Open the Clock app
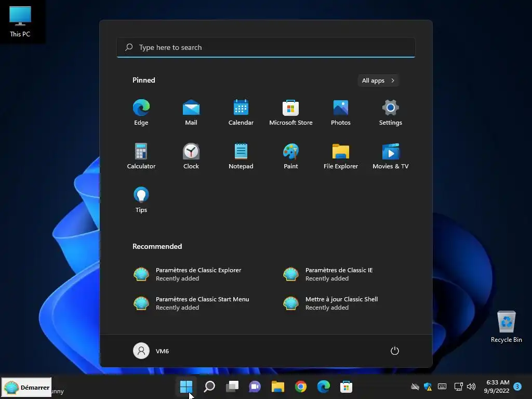Image resolution: width=532 pixels, height=399 pixels. click(x=191, y=156)
